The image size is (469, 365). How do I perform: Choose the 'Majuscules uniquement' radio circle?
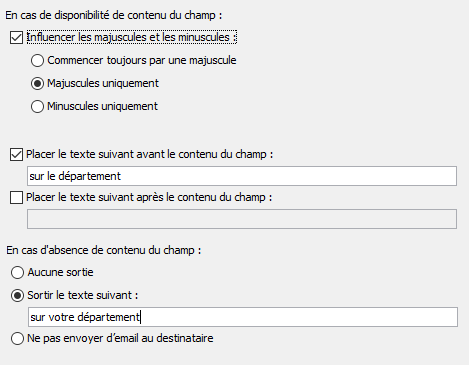[37, 83]
